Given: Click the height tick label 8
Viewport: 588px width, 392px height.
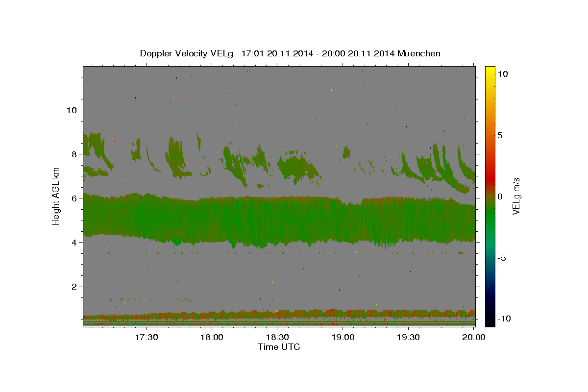Looking at the screenshot, I should pos(74,154).
